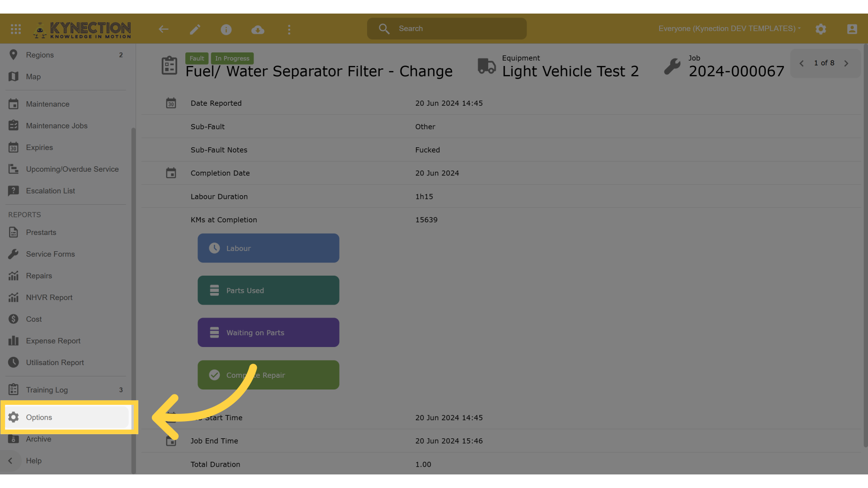This screenshot has width=868, height=488.
Task: Click the Escalation List question icon
Action: coord(14,191)
